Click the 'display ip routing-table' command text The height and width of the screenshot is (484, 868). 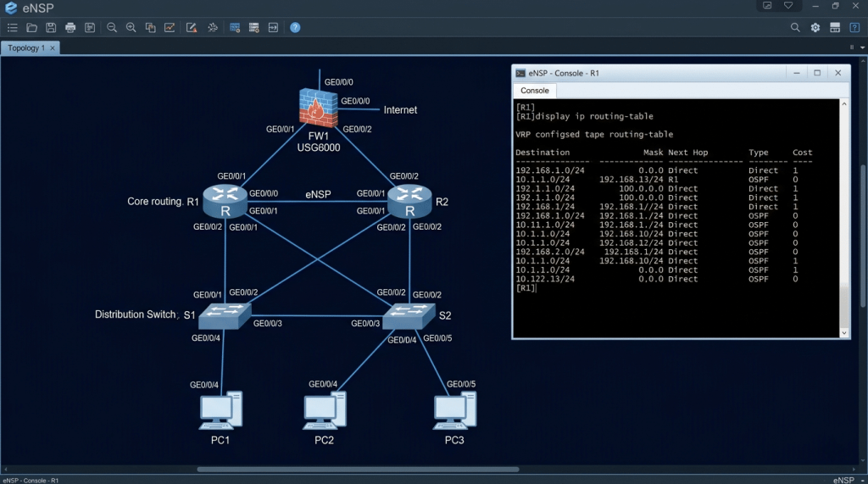click(594, 116)
